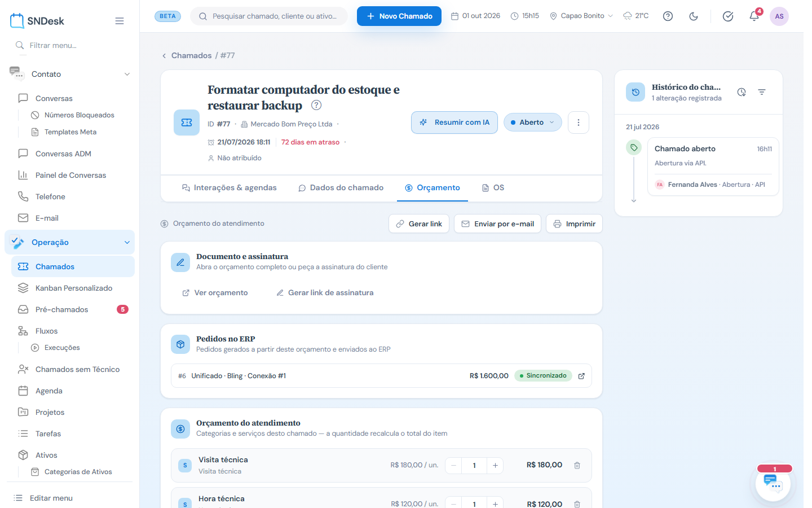Image resolution: width=812 pixels, height=508 pixels.
Task: Go back using the Chamados breadcrumb arrow
Action: (x=164, y=56)
